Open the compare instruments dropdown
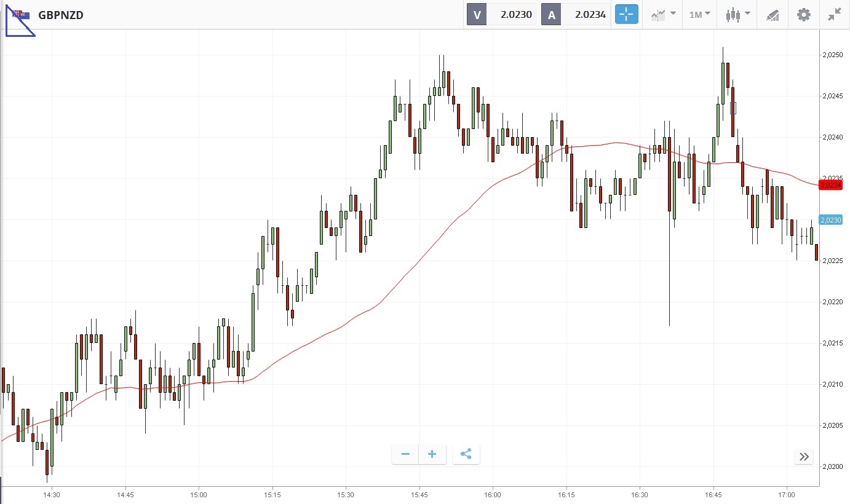 click(x=663, y=15)
